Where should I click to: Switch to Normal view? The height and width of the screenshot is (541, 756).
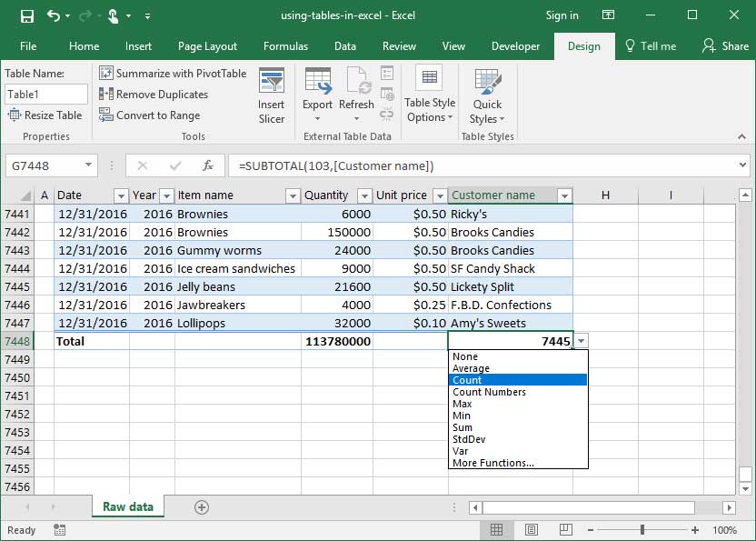(x=497, y=530)
